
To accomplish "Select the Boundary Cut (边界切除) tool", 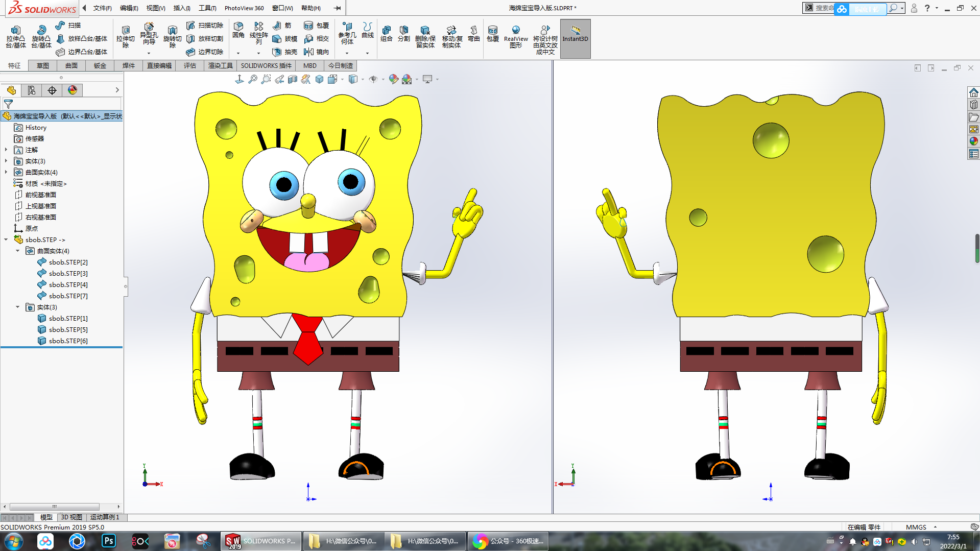I will pos(205,52).
